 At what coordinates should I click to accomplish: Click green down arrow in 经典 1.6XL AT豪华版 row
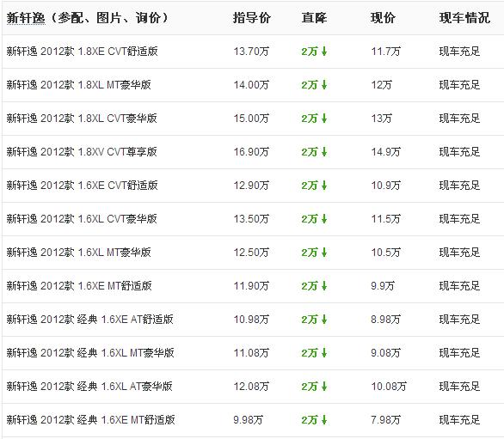click(x=324, y=387)
